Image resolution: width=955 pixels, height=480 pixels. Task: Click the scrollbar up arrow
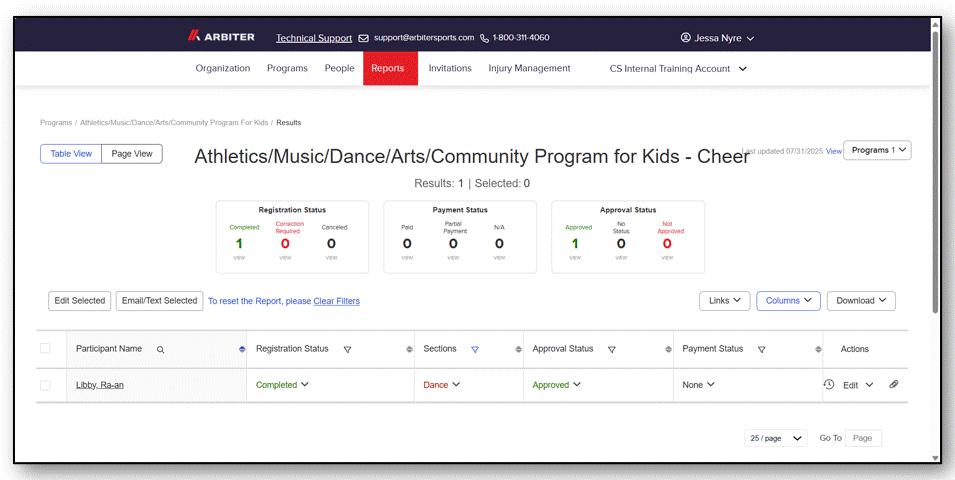pyautogui.click(x=936, y=23)
